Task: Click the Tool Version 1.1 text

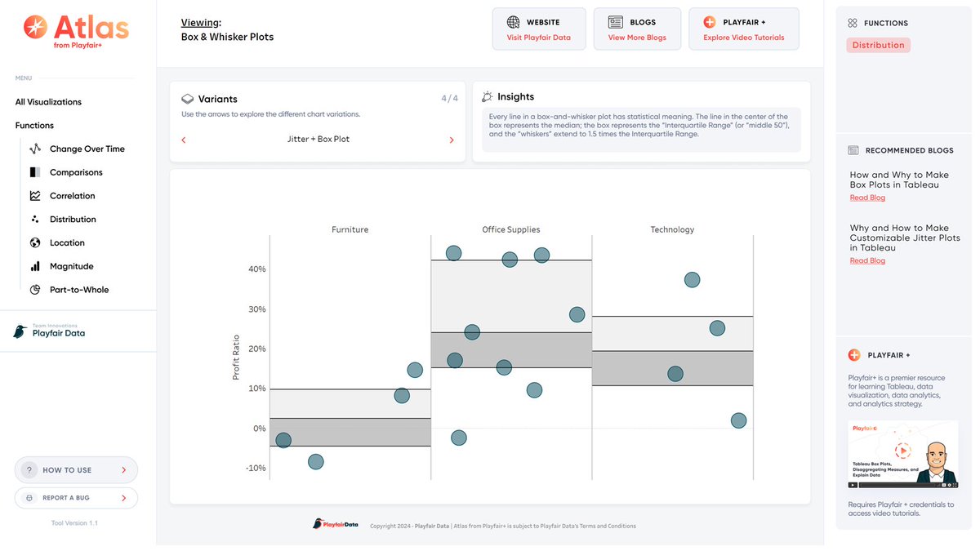Action: tap(75, 523)
